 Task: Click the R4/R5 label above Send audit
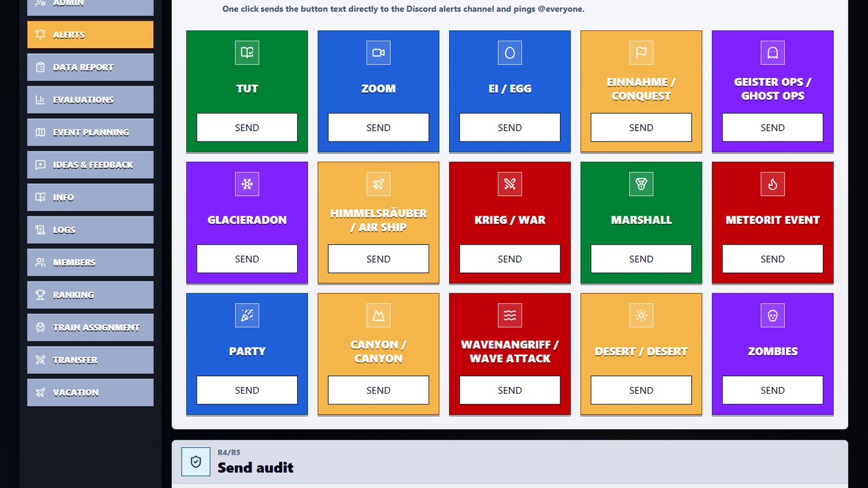pyautogui.click(x=229, y=452)
